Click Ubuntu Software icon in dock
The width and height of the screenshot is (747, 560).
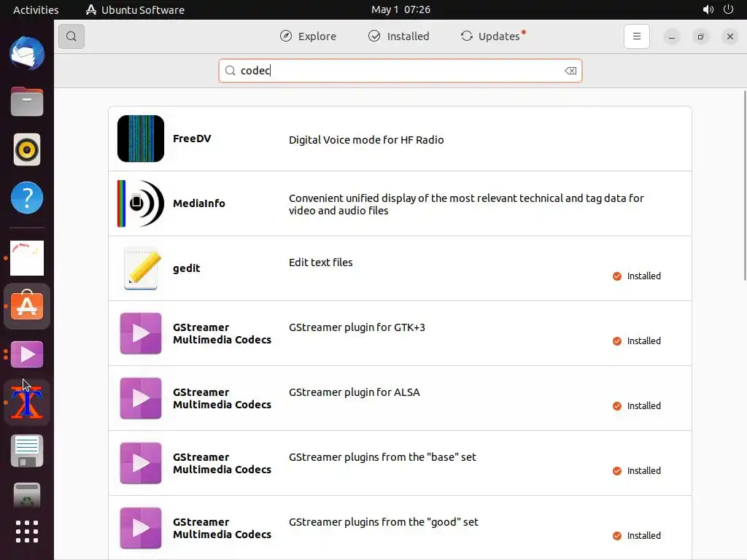click(27, 306)
